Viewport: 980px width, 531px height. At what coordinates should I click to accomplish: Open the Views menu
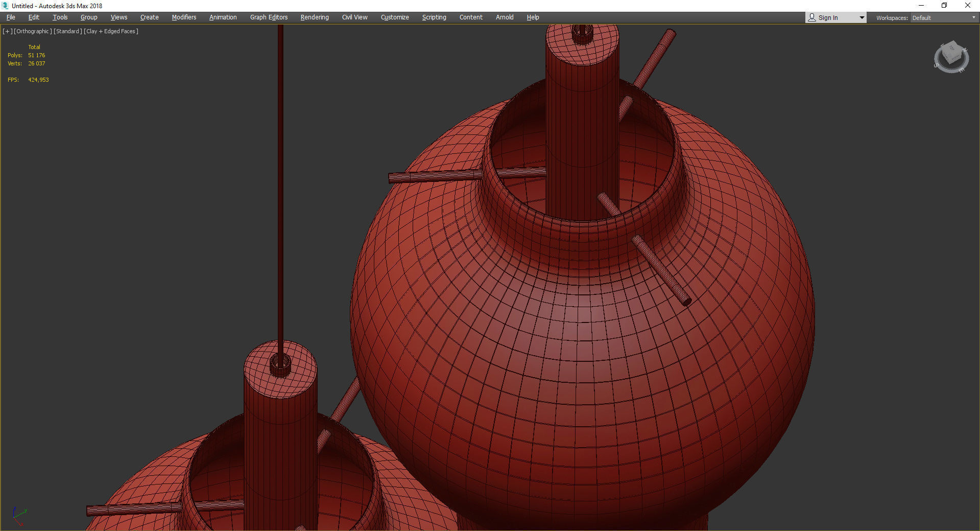pyautogui.click(x=119, y=17)
